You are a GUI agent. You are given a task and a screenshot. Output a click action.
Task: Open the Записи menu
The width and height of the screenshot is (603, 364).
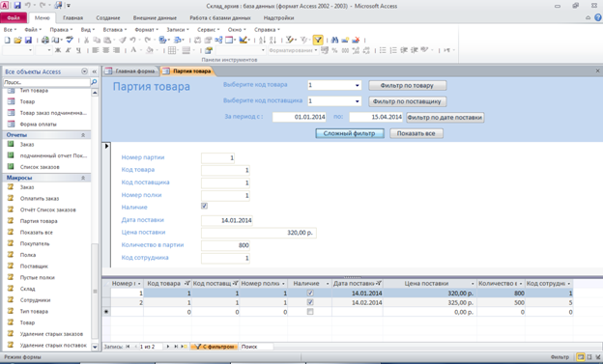[177, 30]
